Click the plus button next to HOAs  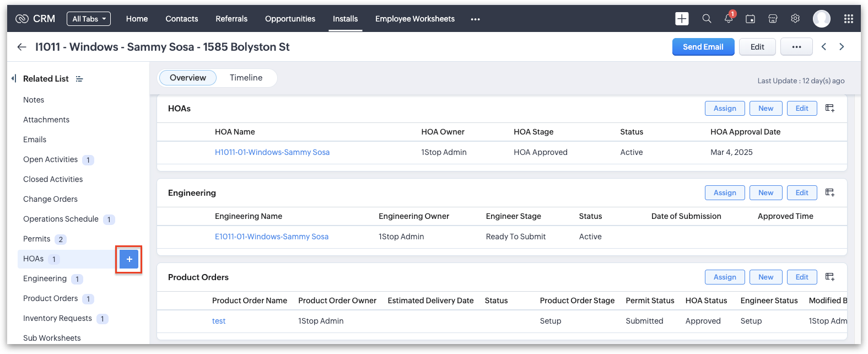pyautogui.click(x=129, y=259)
